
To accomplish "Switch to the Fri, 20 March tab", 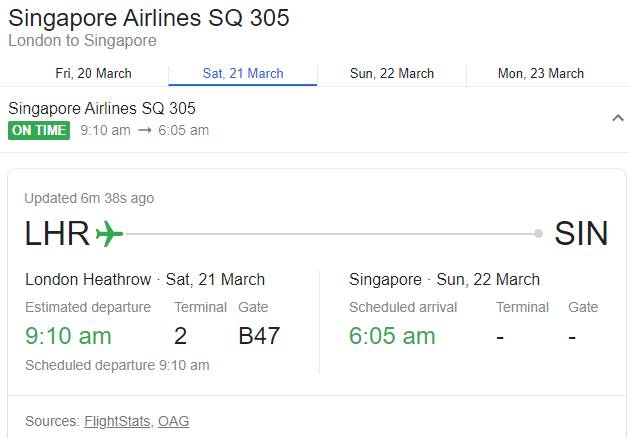I will click(93, 73).
